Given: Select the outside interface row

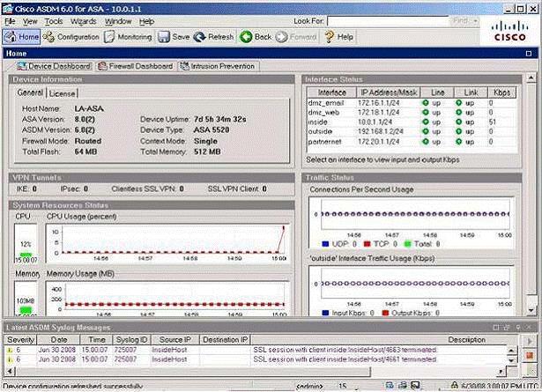Looking at the screenshot, I should click(412, 131).
